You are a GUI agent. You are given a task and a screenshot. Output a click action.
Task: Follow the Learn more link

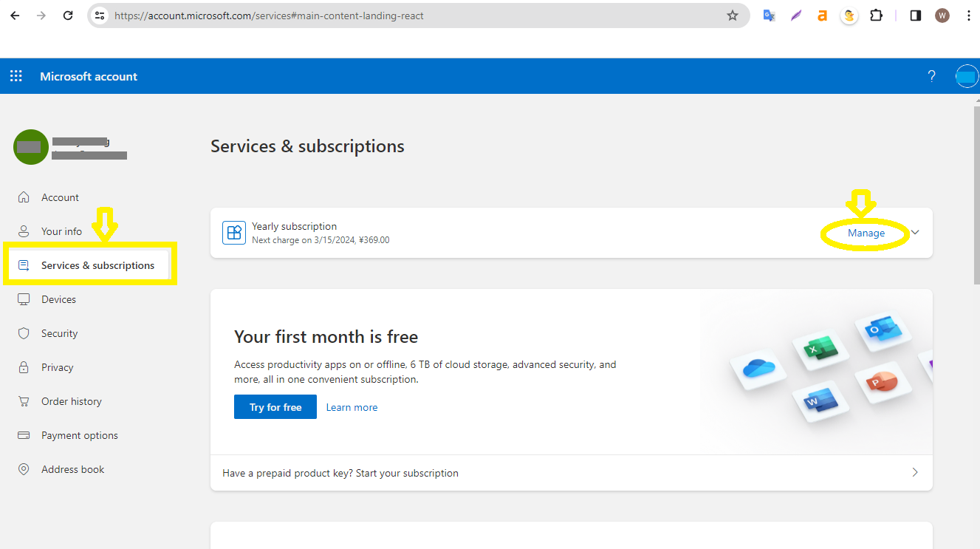352,407
